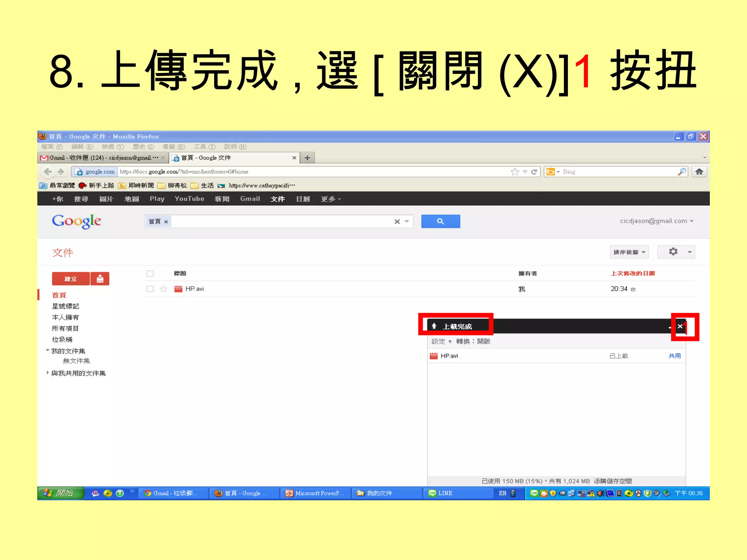Expand 與我共用的文件集 tree
The width and height of the screenshot is (747, 560).
click(47, 373)
